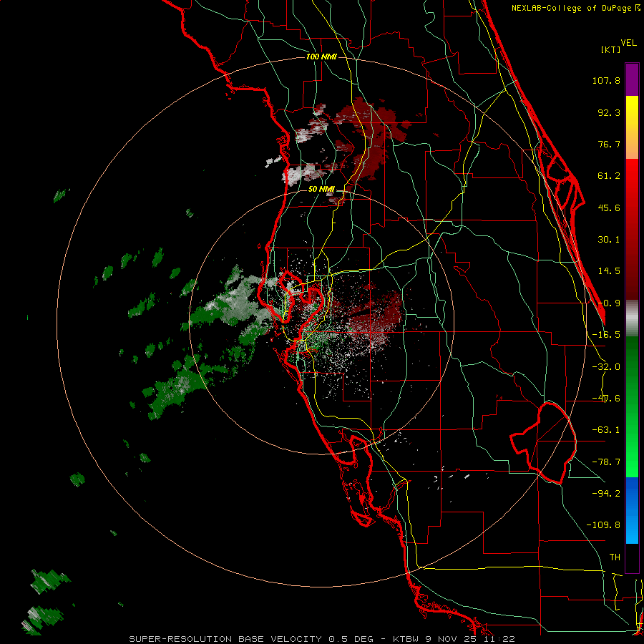644x644 pixels.
Task: Pick the gray segment of the velocity color bar
Action: (x=632, y=318)
